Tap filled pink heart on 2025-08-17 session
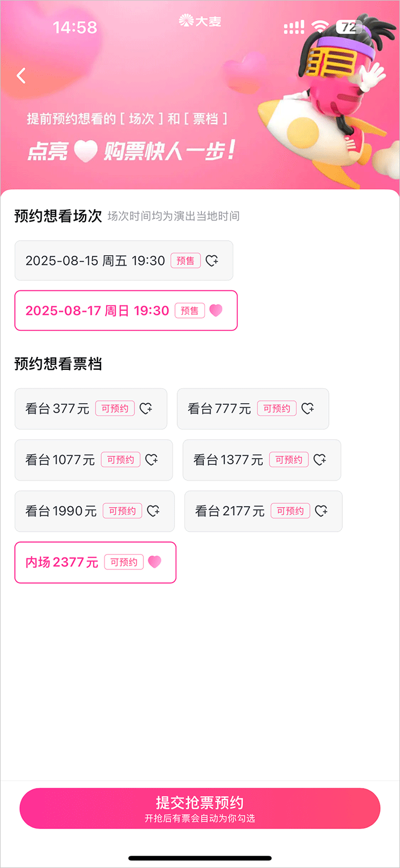The height and width of the screenshot is (868, 400). 216,311
